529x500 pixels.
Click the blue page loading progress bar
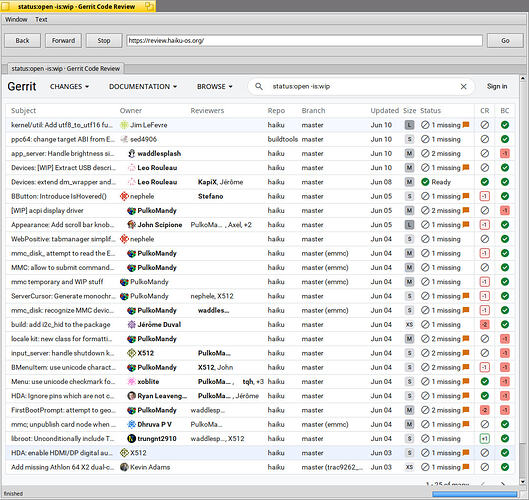474,494
